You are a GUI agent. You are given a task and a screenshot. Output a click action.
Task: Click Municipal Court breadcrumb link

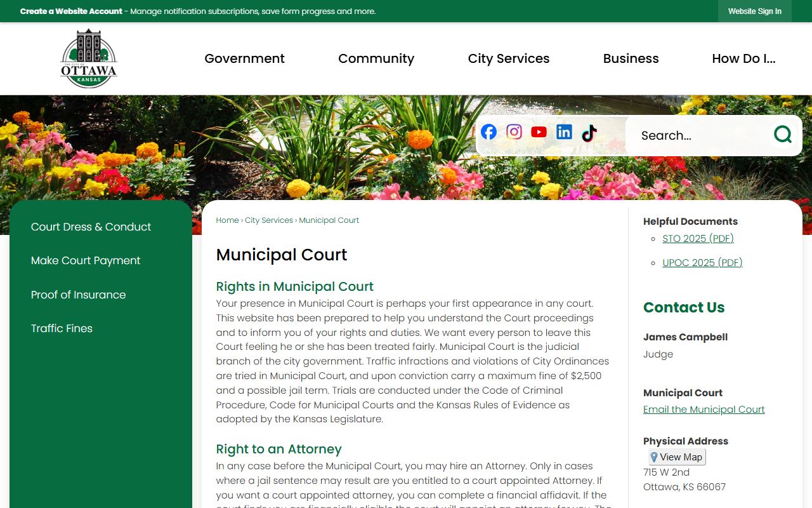point(329,220)
